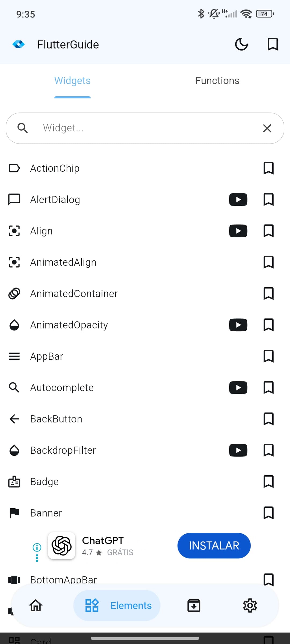Toggle the bookmark for Align

click(268, 231)
